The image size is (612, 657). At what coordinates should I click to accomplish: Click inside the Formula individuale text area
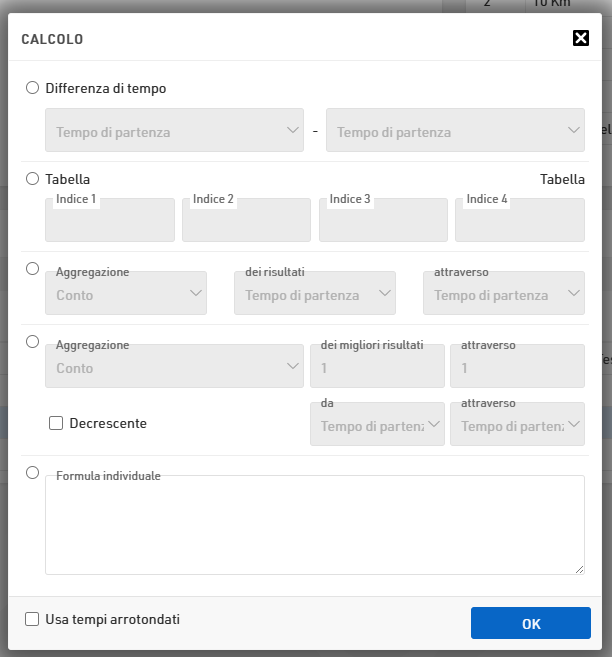(315, 527)
